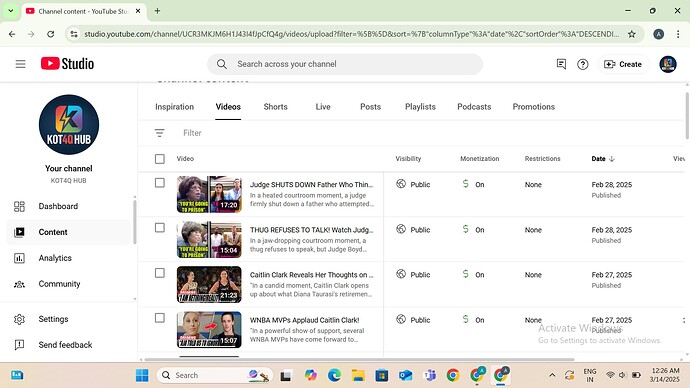The image size is (690, 388).
Task: Select the THUG REFUSES TO TALK video checkbox
Action: point(160,228)
